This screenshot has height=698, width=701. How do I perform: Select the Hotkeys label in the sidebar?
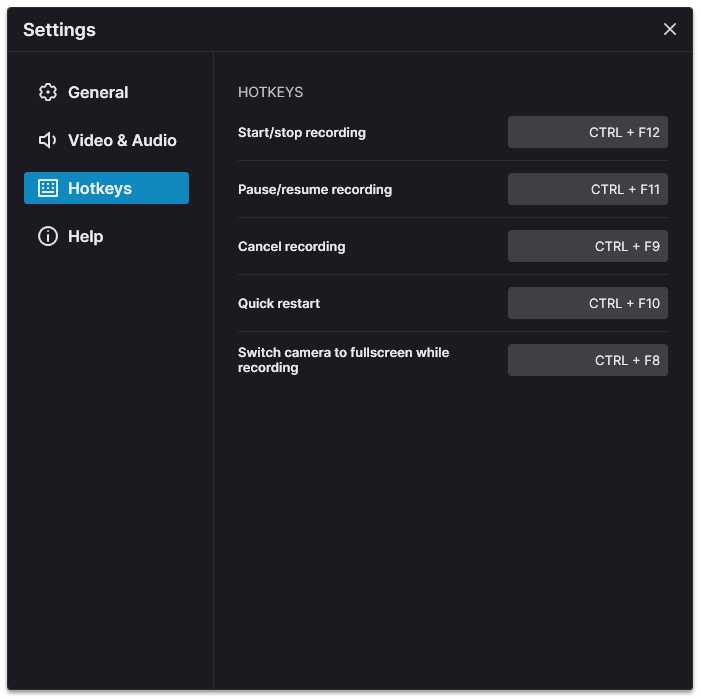pyautogui.click(x=100, y=188)
